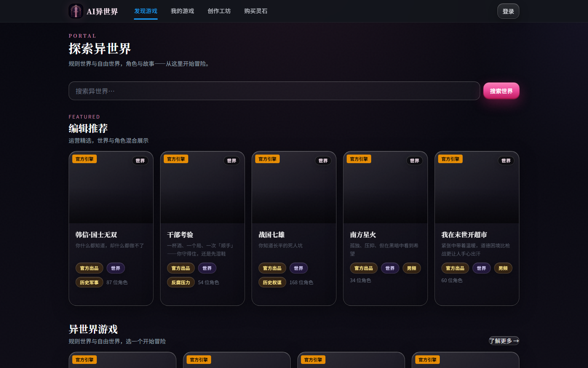Image resolution: width=588 pixels, height=368 pixels.
Task: Click the top-right 世界 badge on 我在末世开超市 card
Action: 506,161
